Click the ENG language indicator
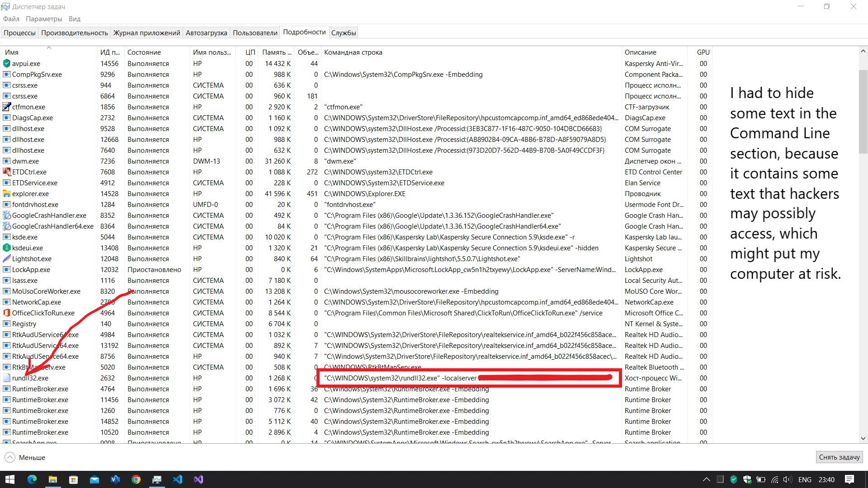Image resolution: width=868 pixels, height=488 pixels. point(805,479)
